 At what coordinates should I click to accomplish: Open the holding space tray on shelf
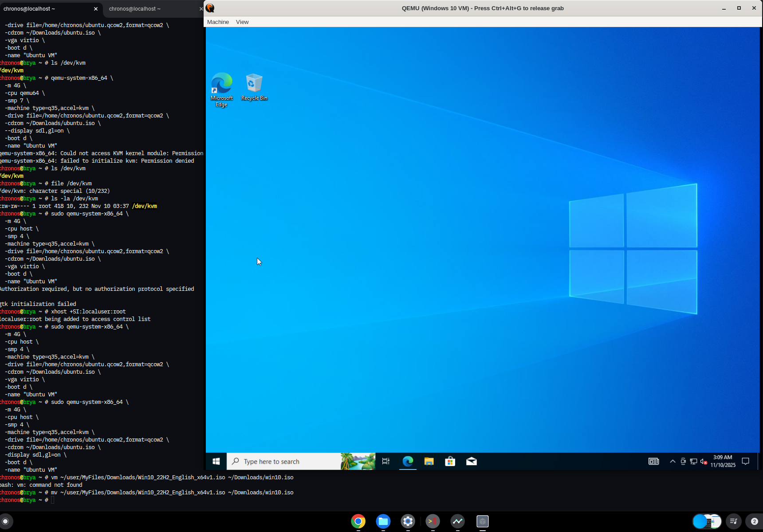(707, 521)
